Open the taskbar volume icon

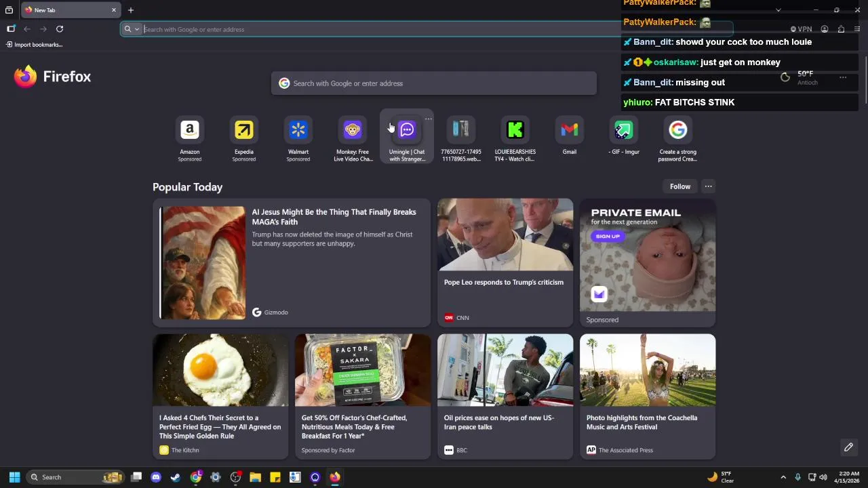[823, 477]
